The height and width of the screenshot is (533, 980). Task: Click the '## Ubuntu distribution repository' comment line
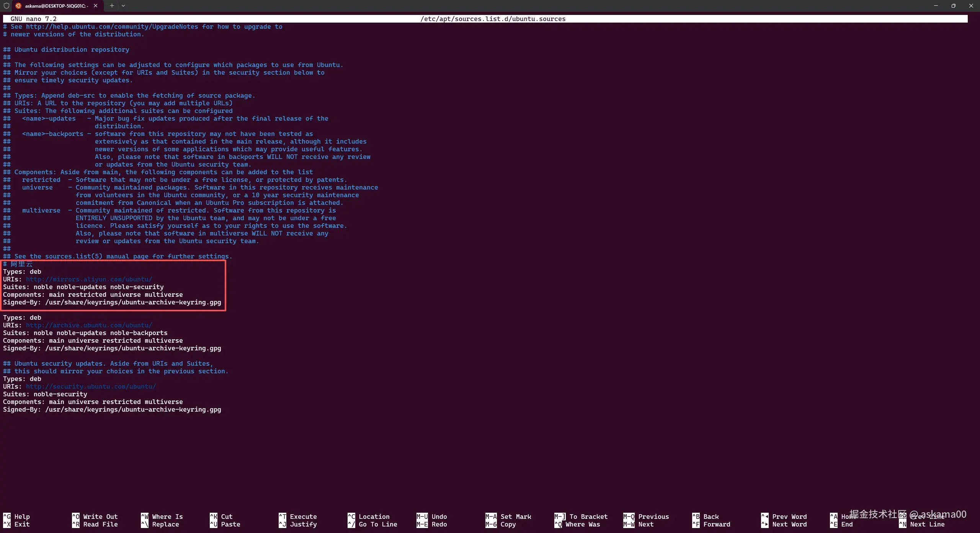click(66, 50)
